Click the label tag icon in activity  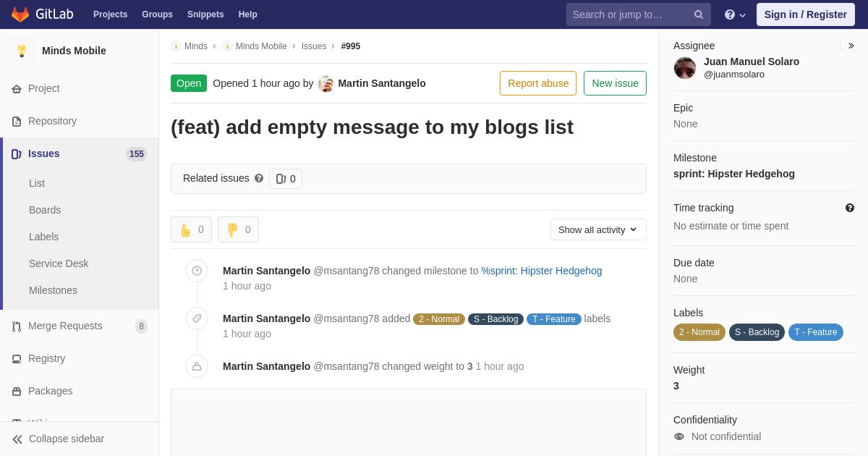click(x=197, y=318)
